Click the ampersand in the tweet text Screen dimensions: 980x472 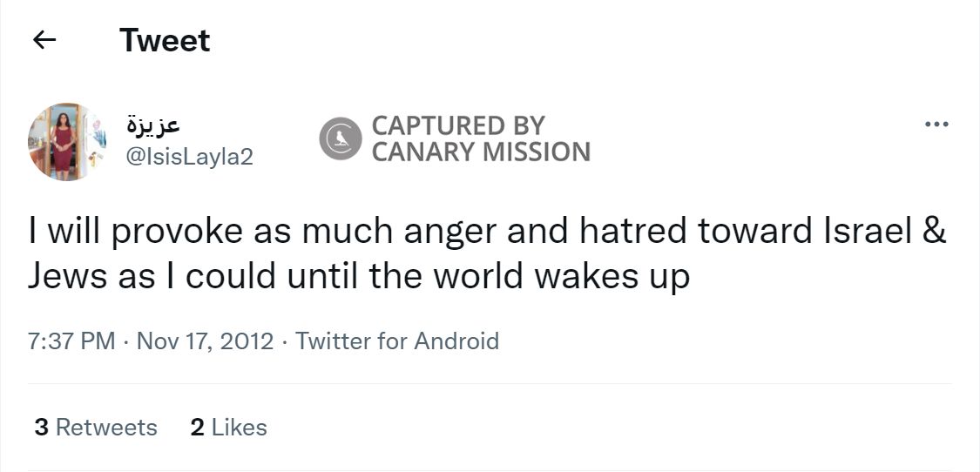coord(934,233)
